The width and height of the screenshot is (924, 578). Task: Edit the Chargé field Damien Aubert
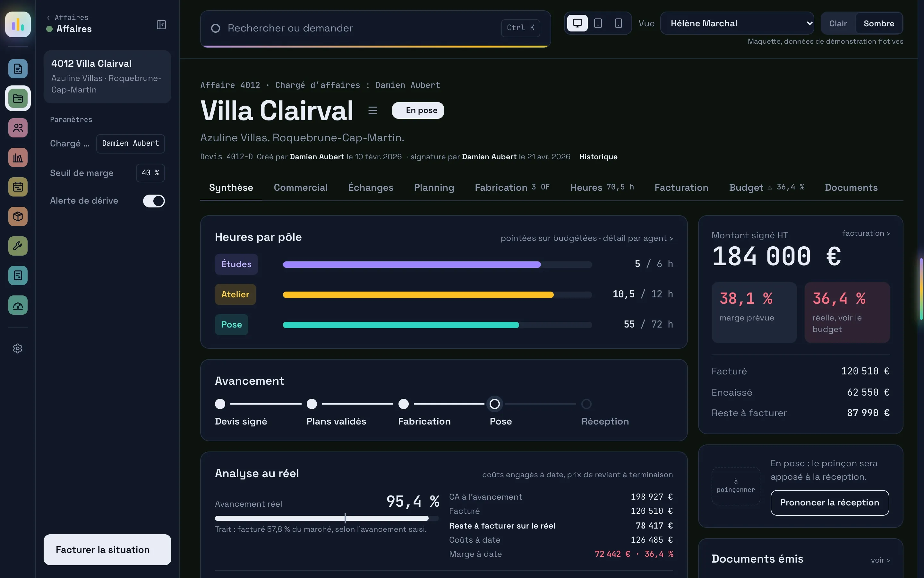pyautogui.click(x=131, y=144)
